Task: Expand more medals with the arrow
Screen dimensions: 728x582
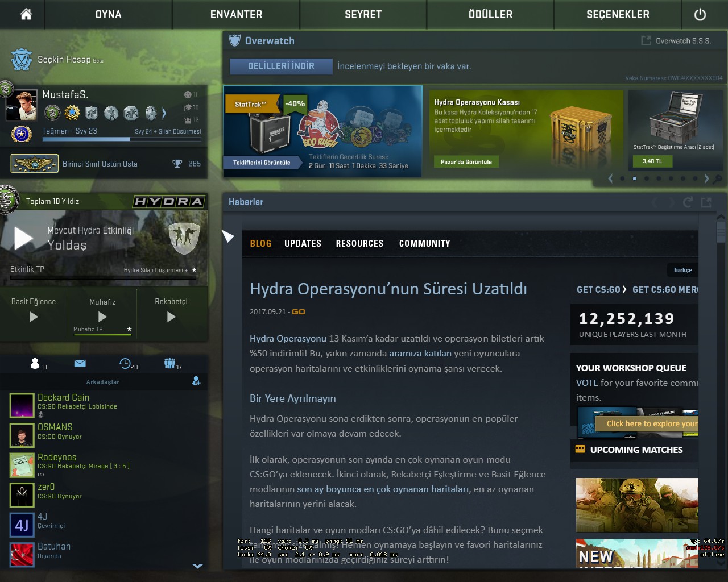Action: coord(164,113)
